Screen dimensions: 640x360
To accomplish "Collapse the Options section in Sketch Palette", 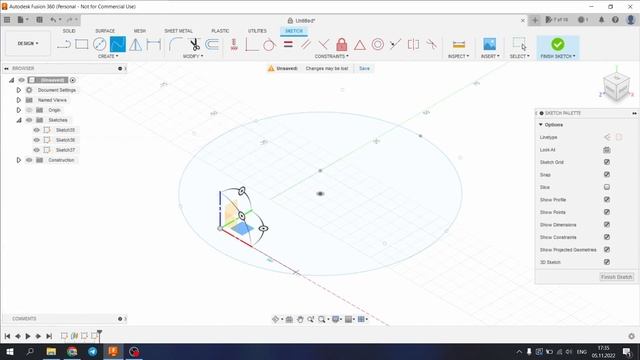I will point(541,124).
